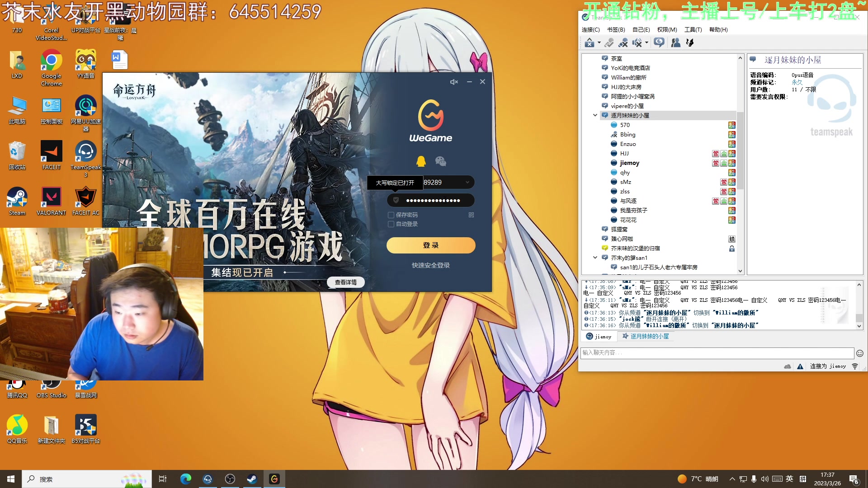Open Microsoft Edge from taskbar
The height and width of the screenshot is (488, 868).
click(x=185, y=479)
